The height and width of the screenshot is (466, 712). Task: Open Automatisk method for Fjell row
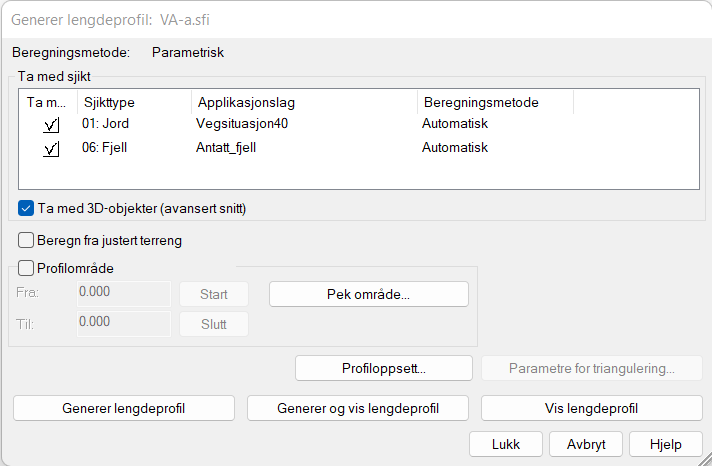point(455,148)
